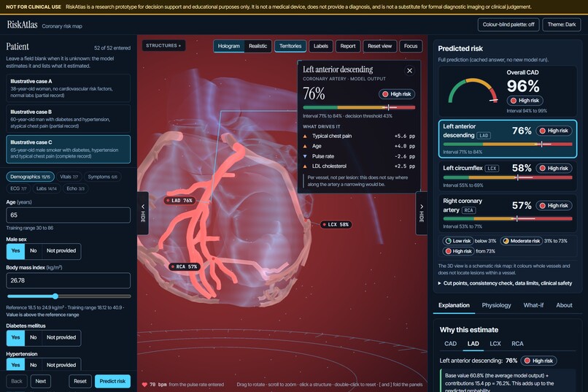Click the Moderate risk legend badge
The width and height of the screenshot is (588, 392).
pos(522,241)
